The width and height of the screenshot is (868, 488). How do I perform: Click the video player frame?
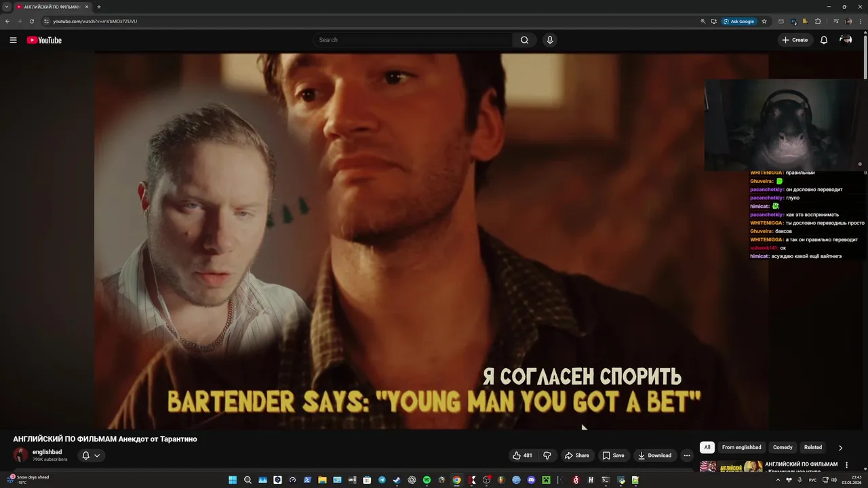[x=431, y=241]
